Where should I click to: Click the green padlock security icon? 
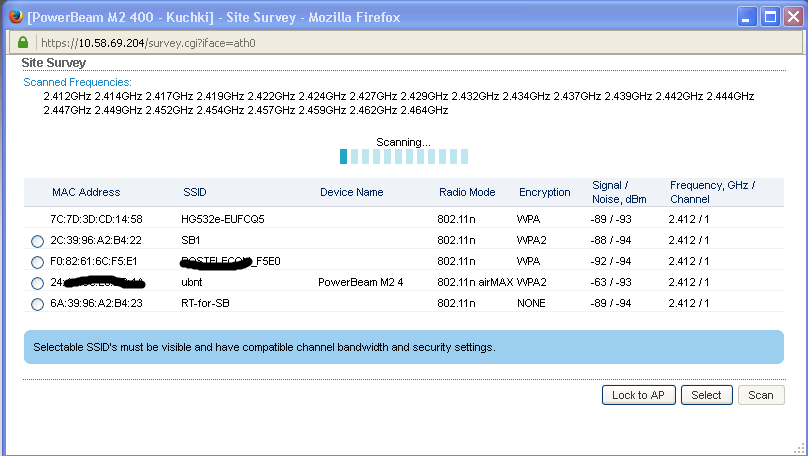tap(23, 42)
